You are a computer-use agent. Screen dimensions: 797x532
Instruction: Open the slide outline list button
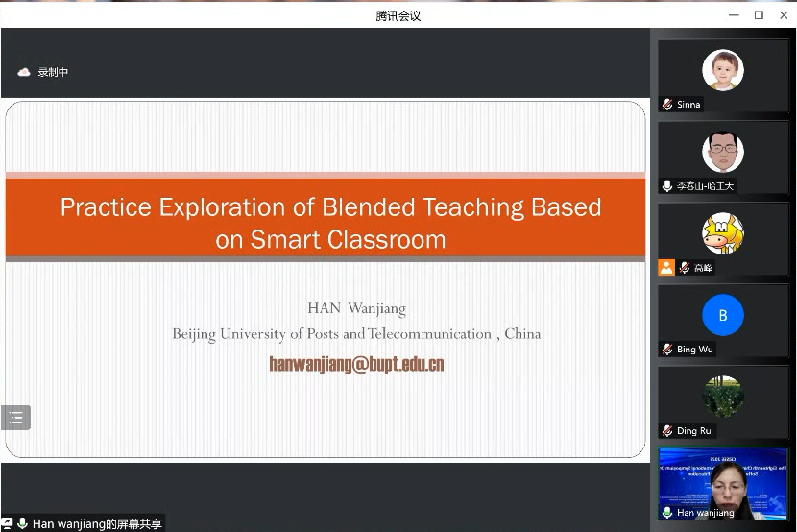pos(16,418)
